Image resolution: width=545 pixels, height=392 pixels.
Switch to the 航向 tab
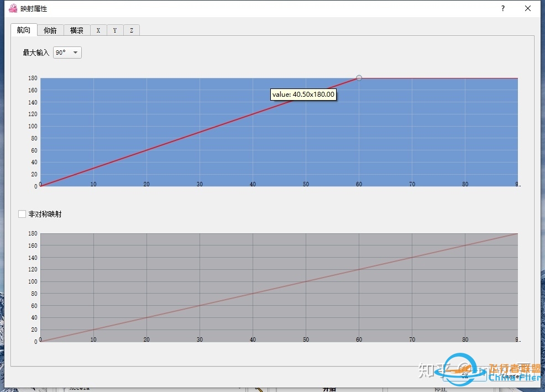(x=24, y=30)
